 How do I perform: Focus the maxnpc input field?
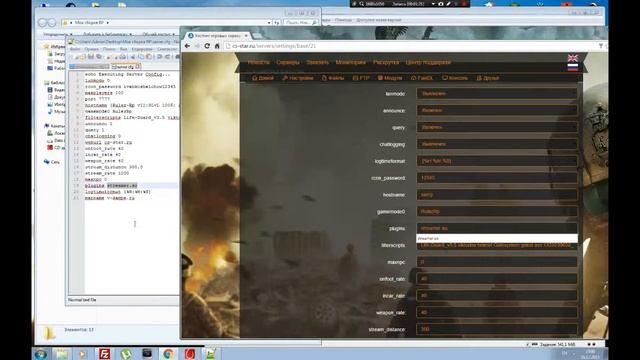497,262
